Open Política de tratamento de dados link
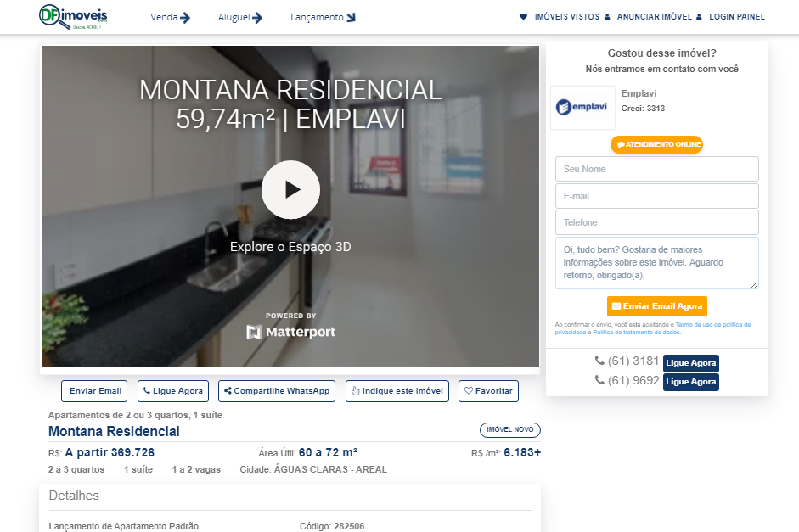This screenshot has height=532, width=799. (637, 333)
